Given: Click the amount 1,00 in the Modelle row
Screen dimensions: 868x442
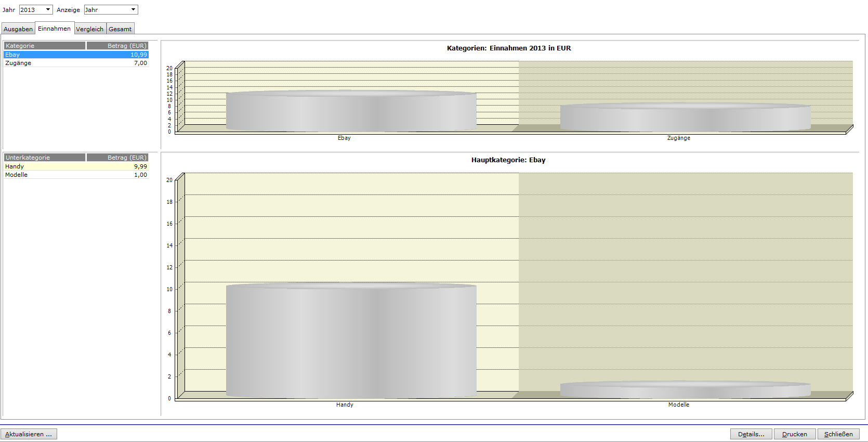Looking at the screenshot, I should (x=140, y=175).
